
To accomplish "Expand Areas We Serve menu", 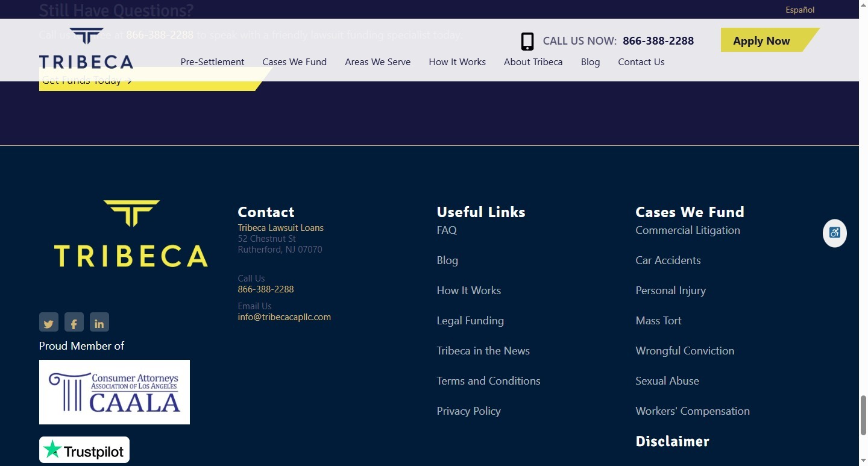I will click(x=377, y=61).
